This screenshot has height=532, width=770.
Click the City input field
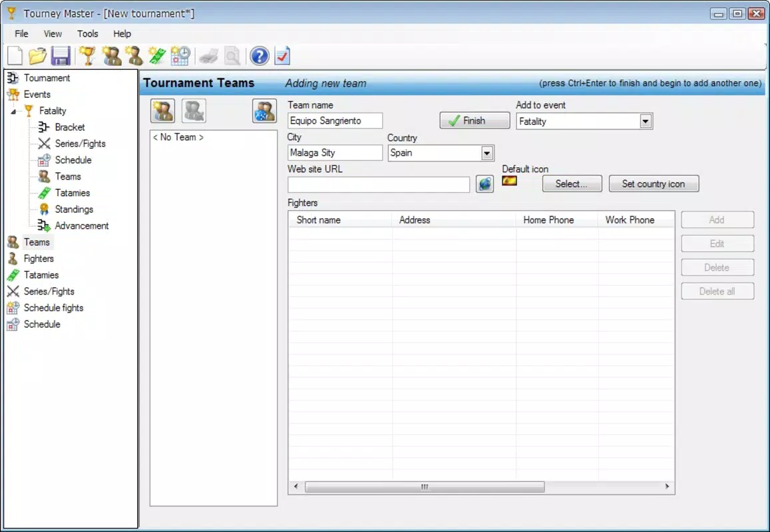(x=335, y=153)
